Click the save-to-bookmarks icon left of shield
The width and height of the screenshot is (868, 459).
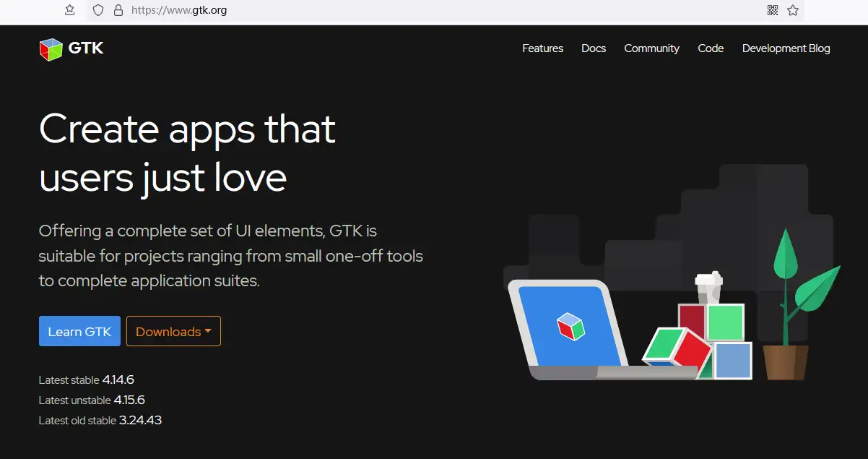pyautogui.click(x=69, y=10)
